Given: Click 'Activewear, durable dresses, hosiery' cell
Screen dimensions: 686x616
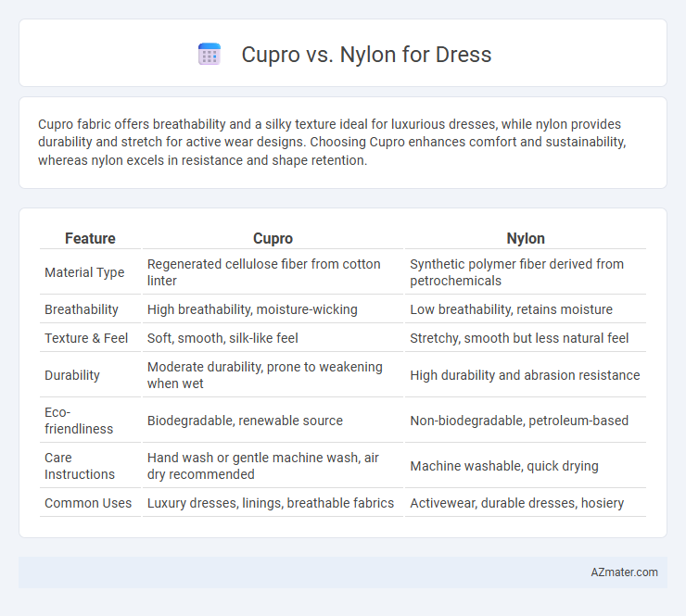Looking at the screenshot, I should [526, 503].
